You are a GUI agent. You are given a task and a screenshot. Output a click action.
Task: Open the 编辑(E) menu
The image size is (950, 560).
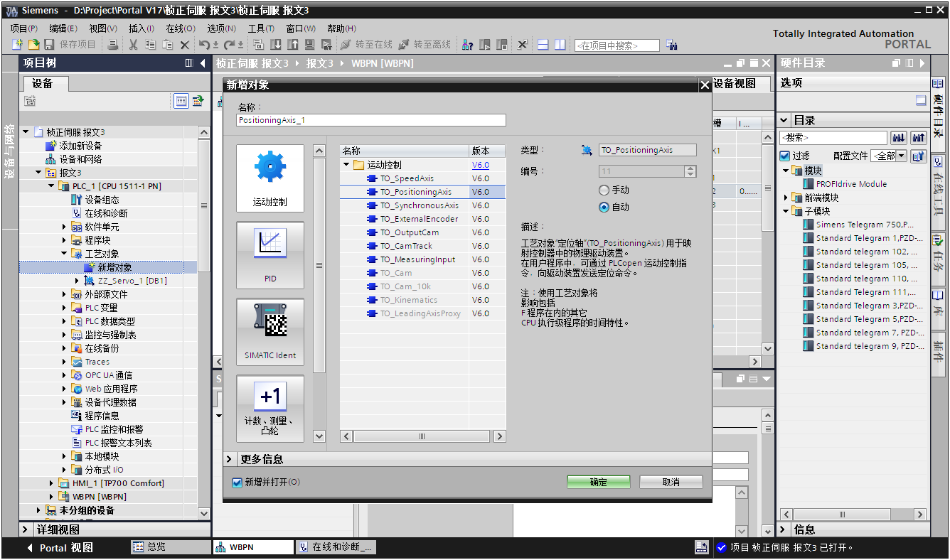pos(63,28)
